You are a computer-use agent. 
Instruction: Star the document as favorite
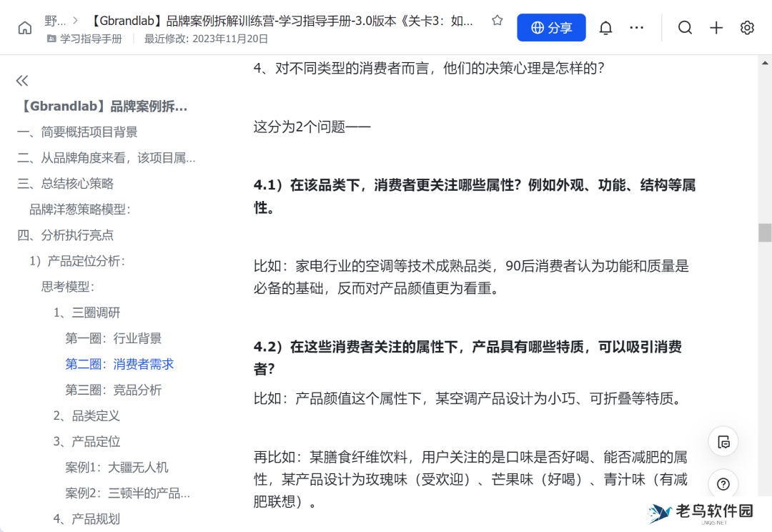click(x=497, y=21)
